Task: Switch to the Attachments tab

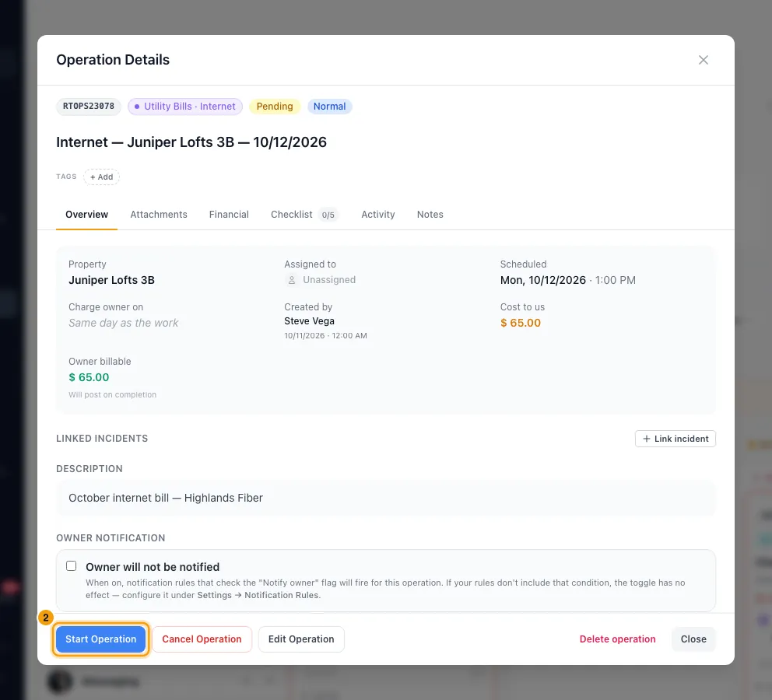Action: [x=159, y=215]
